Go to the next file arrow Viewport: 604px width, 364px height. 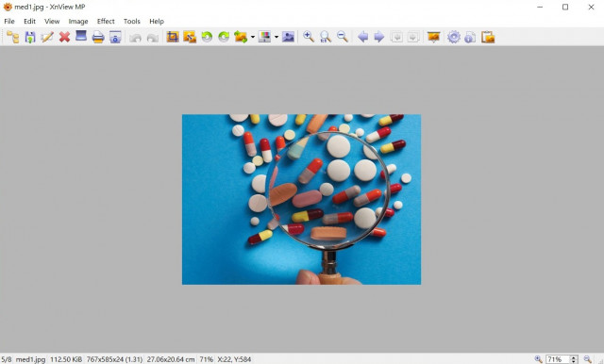coord(379,37)
